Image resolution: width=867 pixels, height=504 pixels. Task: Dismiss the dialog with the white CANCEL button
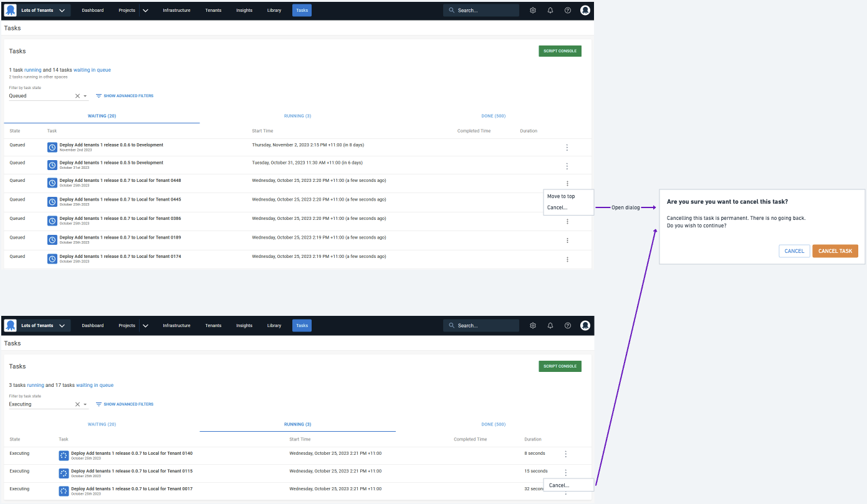coord(794,251)
